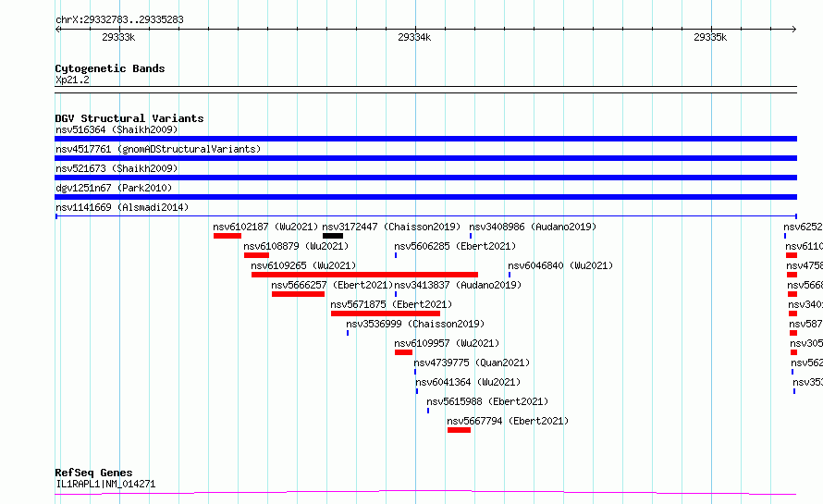Open nsv3536999 (Chaisson2019) label
823x504 pixels.
415,324
